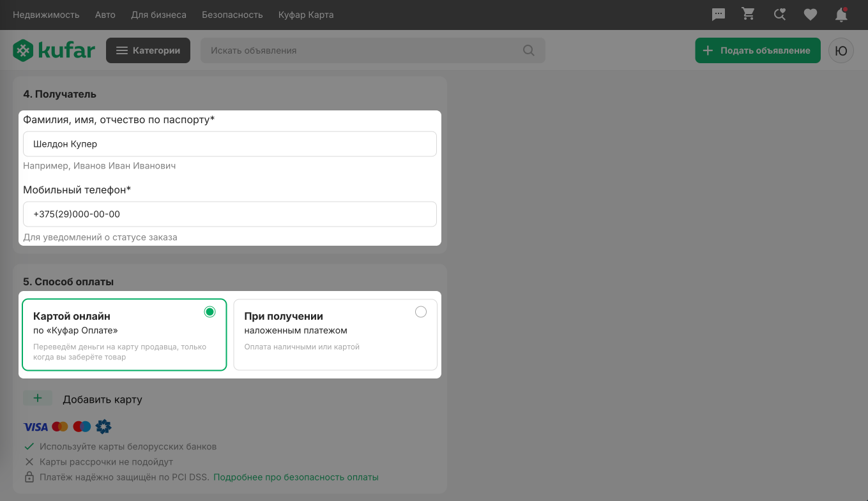Open 'Безопасность' top menu item
This screenshot has width=868, height=501.
click(232, 15)
